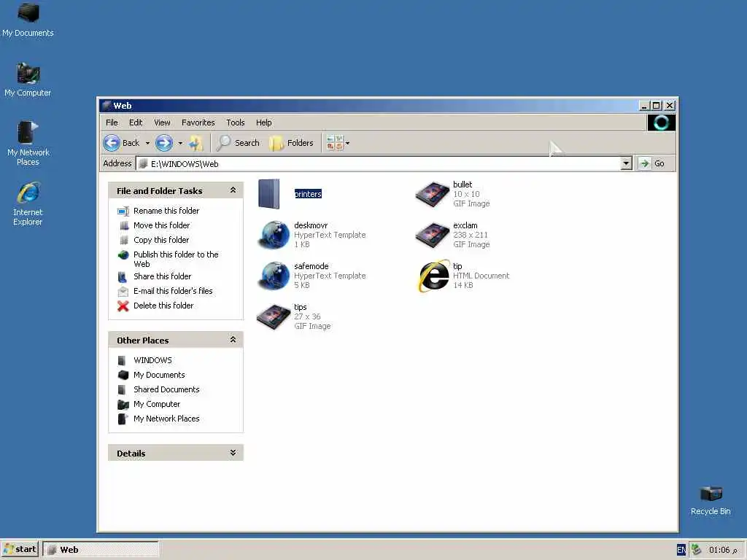This screenshot has width=747, height=560.
Task: Expand the Address bar dropdown
Action: (627, 163)
